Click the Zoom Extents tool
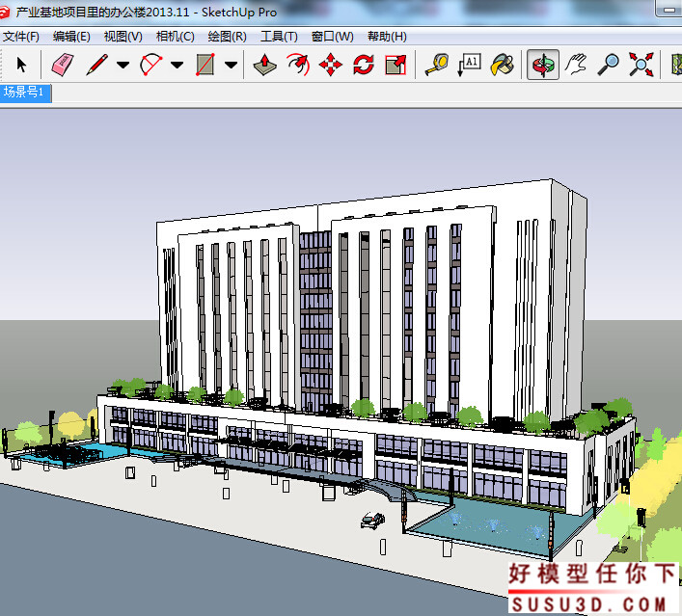The height and width of the screenshot is (616, 682). click(x=641, y=65)
